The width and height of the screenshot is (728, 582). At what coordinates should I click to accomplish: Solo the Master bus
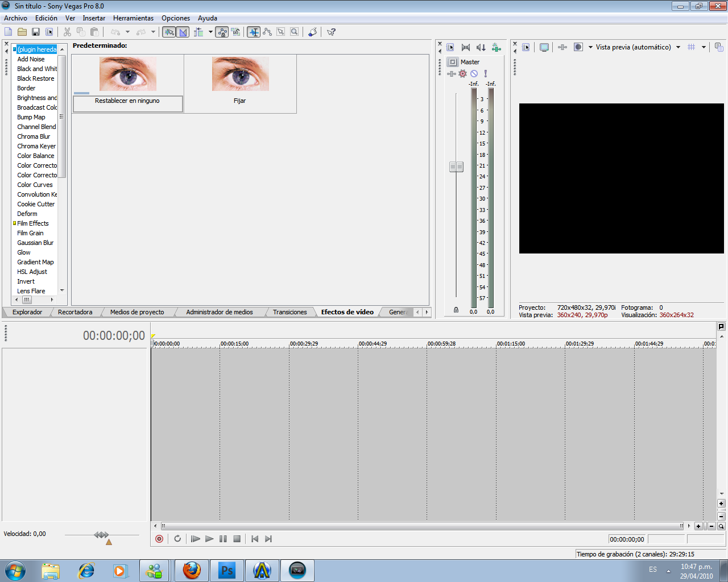point(485,73)
